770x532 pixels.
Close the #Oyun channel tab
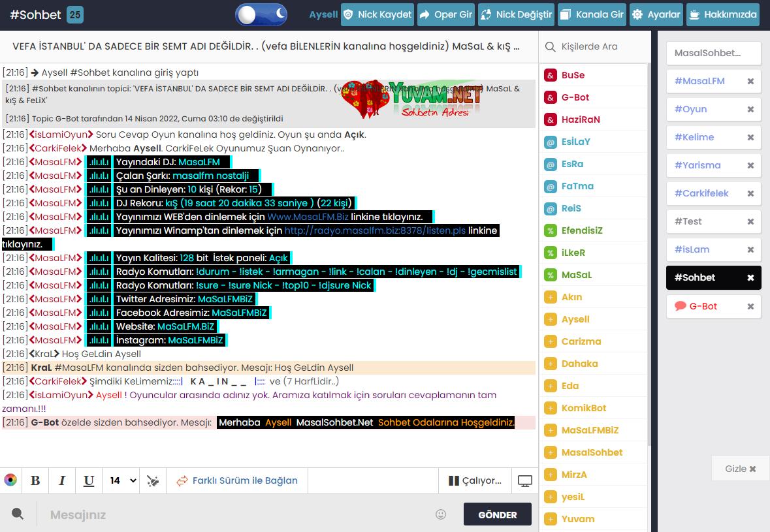(750, 110)
